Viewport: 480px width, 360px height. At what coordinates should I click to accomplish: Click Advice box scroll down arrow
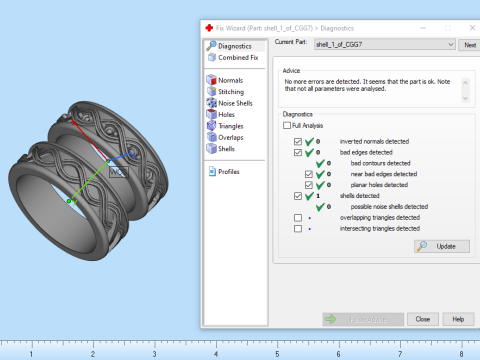click(465, 98)
